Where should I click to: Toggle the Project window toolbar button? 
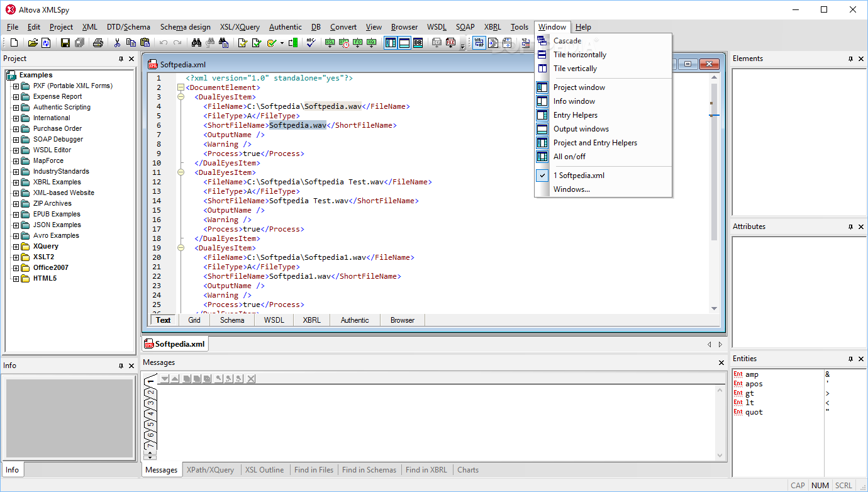coord(390,43)
